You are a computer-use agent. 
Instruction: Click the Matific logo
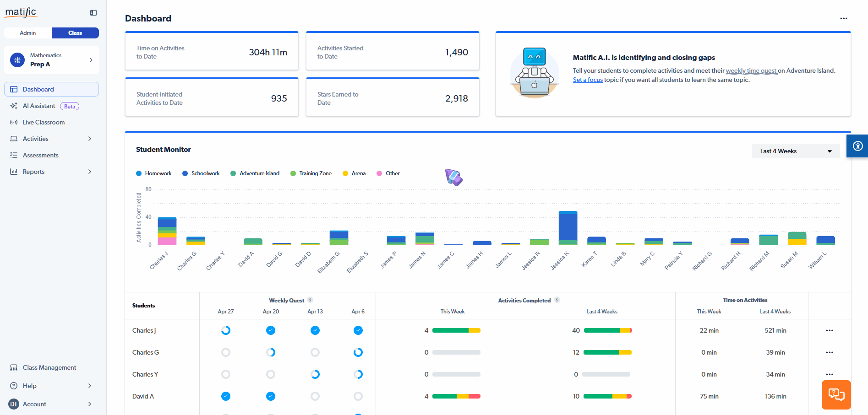tap(21, 12)
